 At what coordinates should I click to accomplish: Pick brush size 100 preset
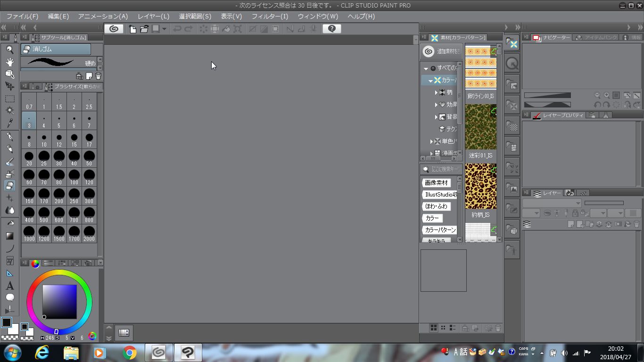(74, 177)
